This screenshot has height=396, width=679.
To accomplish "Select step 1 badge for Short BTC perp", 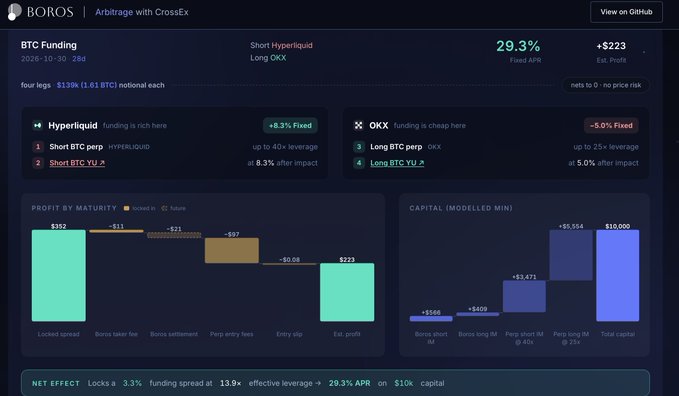I will point(38,147).
